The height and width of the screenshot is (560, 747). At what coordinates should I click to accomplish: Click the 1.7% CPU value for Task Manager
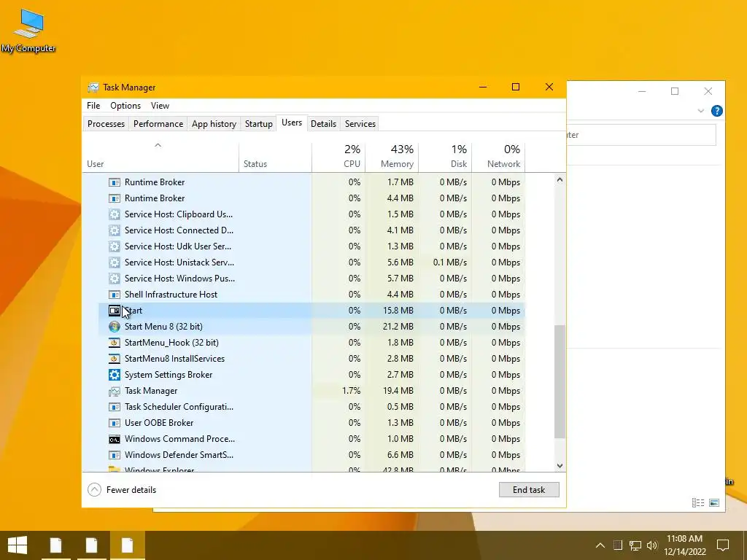351,391
